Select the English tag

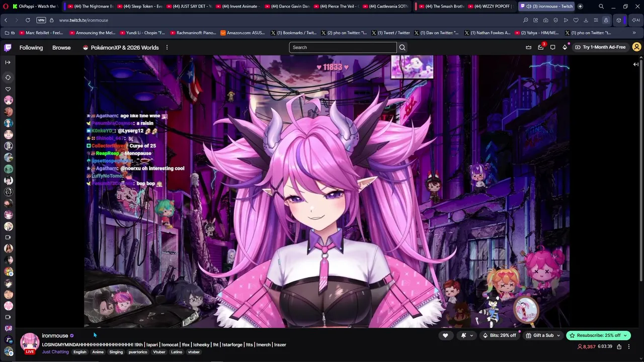(x=80, y=352)
